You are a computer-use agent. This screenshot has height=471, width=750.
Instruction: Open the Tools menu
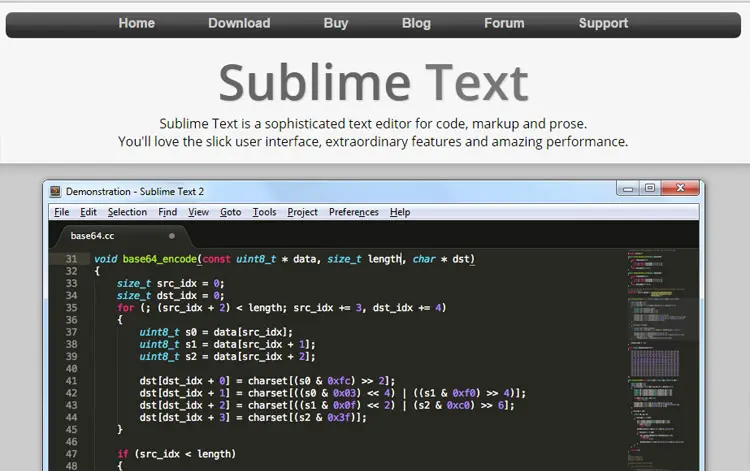[x=264, y=212]
